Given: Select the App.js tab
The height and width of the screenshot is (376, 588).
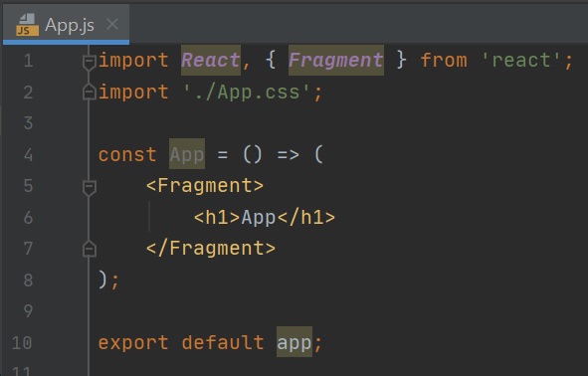Looking at the screenshot, I should pos(67,24).
